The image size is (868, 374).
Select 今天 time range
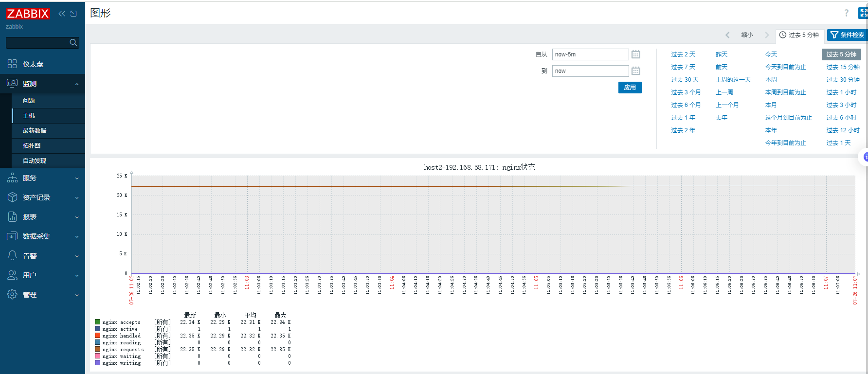(771, 54)
